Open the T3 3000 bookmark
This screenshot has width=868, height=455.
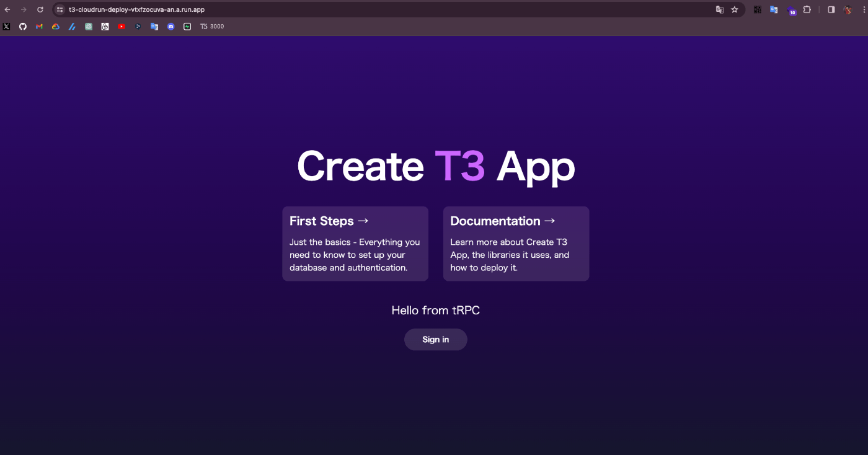[x=212, y=27]
